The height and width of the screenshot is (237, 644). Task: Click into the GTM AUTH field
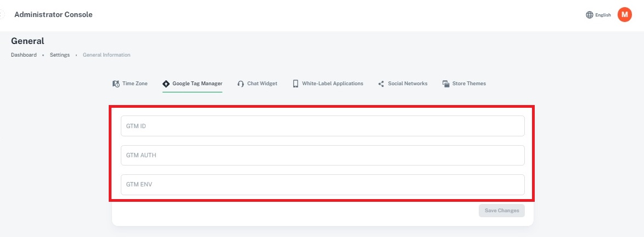pyautogui.click(x=322, y=155)
